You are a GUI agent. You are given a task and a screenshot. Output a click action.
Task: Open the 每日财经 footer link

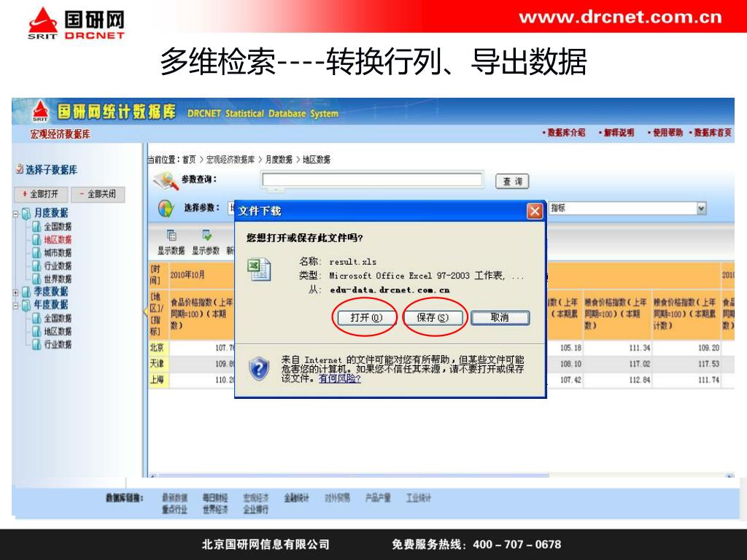click(x=215, y=498)
